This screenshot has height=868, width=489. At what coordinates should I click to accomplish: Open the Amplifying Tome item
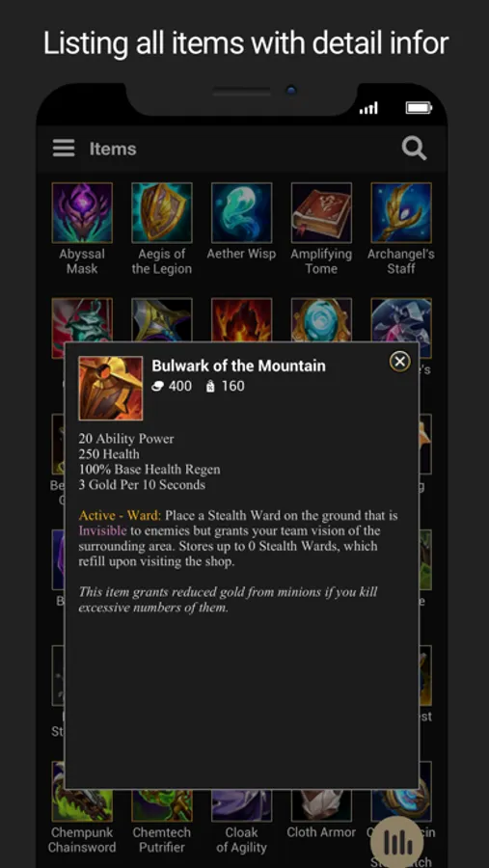coord(321,212)
